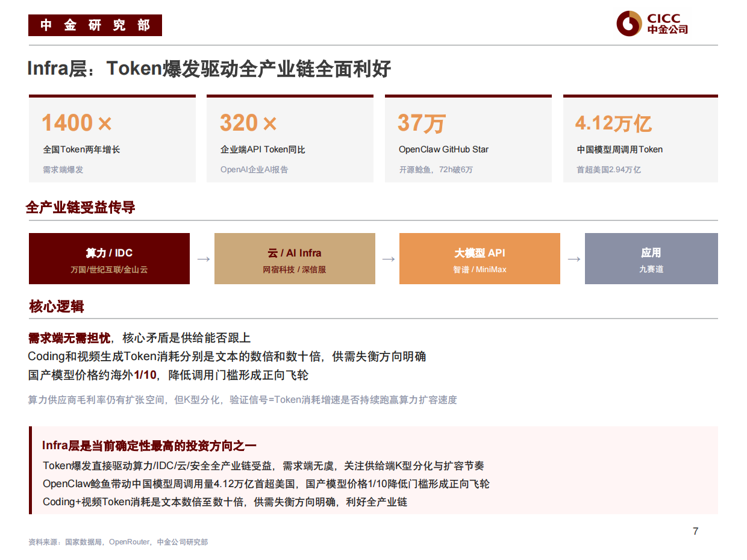Click the caption 需求端爆发

(x=63, y=169)
